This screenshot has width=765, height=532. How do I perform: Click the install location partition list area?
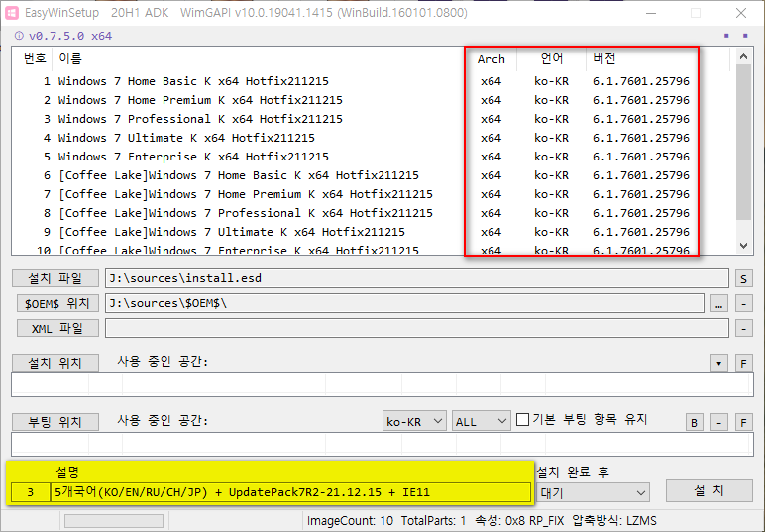[x=382, y=384]
